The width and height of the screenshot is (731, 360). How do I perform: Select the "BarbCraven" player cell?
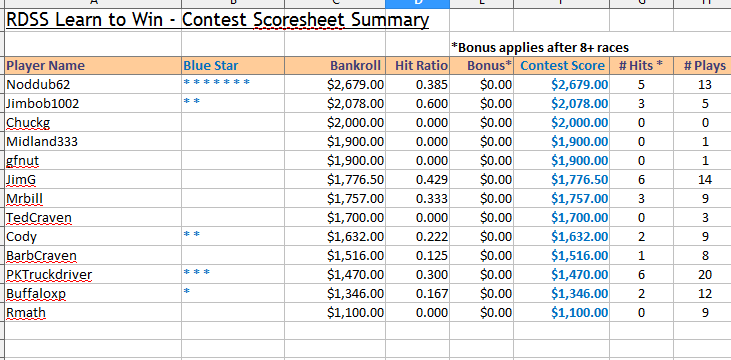pos(93,256)
